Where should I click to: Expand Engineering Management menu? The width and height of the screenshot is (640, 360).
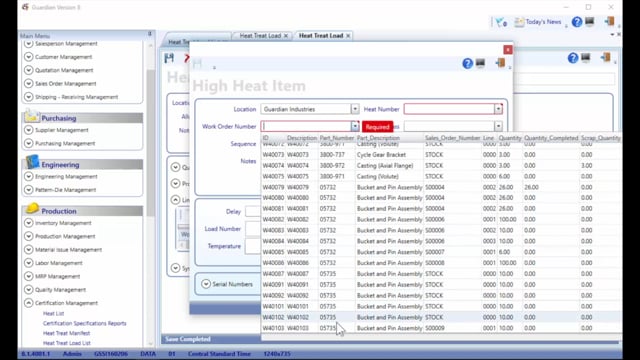pyautogui.click(x=28, y=176)
